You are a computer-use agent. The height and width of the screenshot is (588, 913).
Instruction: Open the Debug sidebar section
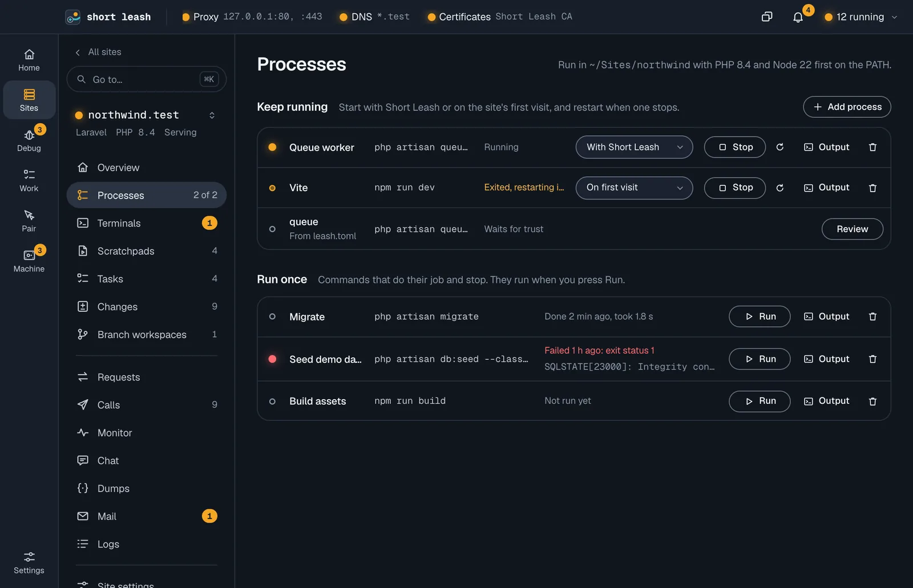[x=29, y=140]
